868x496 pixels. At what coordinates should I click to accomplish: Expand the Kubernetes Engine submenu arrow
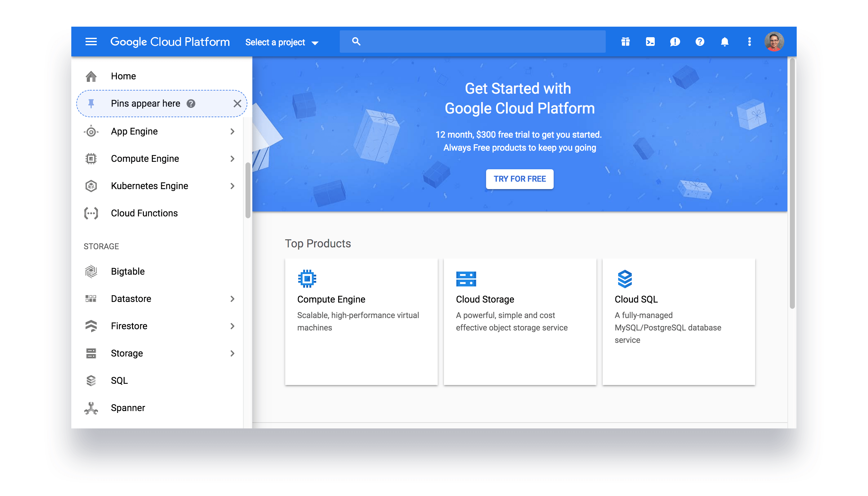[232, 186]
